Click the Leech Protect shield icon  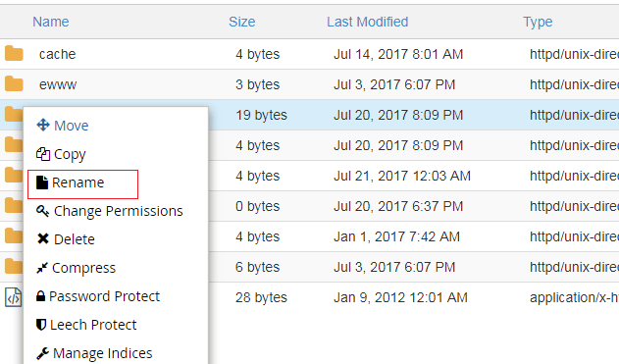click(41, 325)
